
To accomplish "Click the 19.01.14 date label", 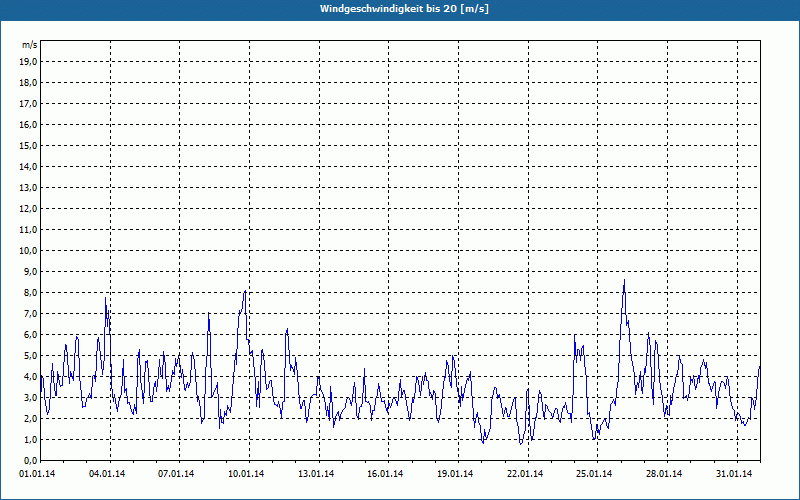I will click(455, 474).
